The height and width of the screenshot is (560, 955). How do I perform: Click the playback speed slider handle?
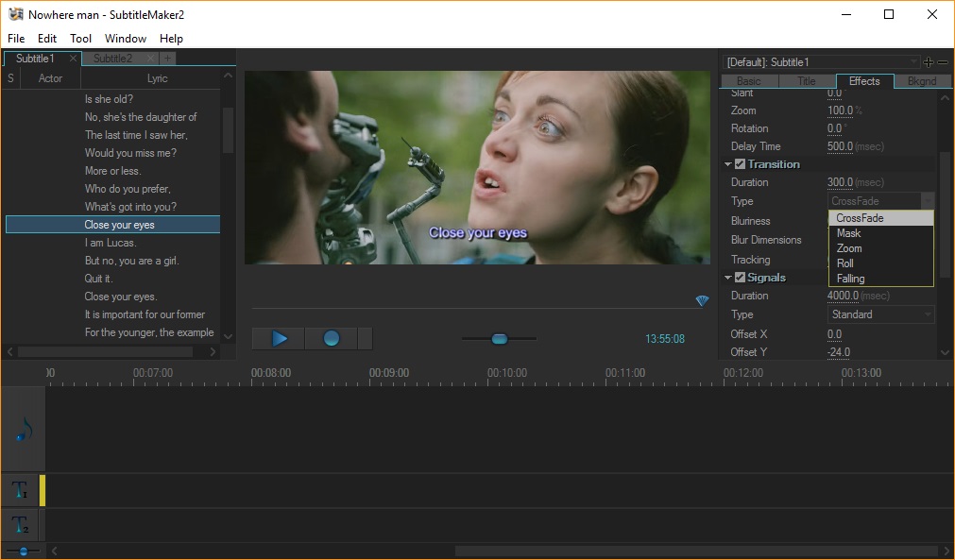pyautogui.click(x=500, y=338)
